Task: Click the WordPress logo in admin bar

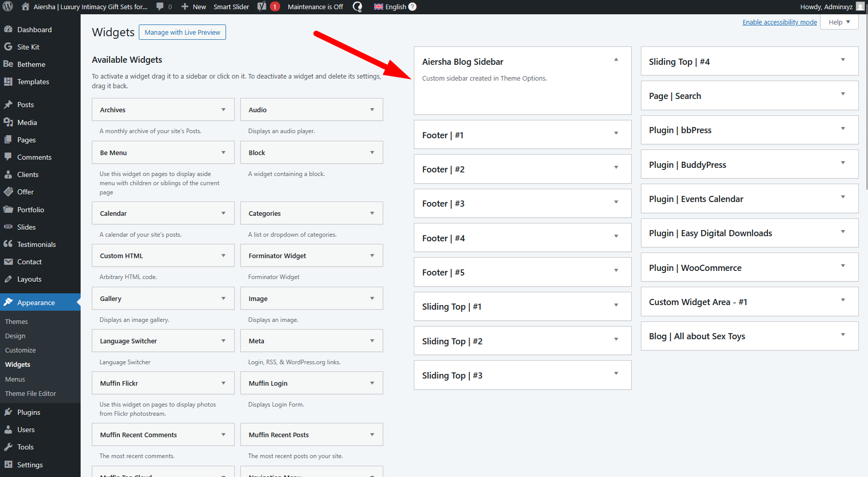Action: tap(8, 7)
